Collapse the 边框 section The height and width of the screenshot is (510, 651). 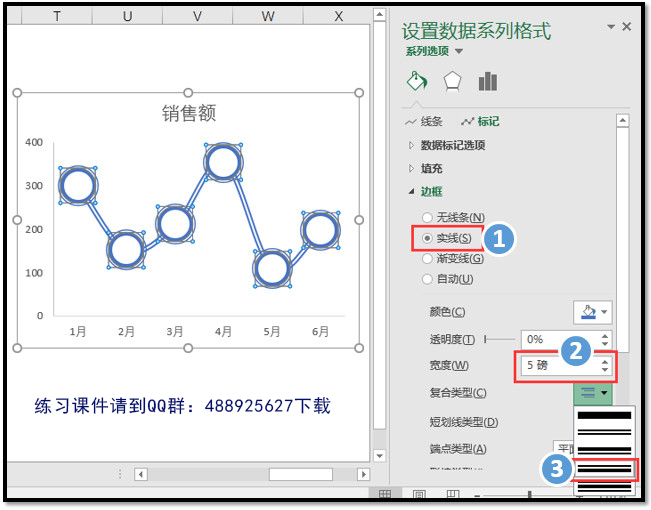(x=426, y=191)
